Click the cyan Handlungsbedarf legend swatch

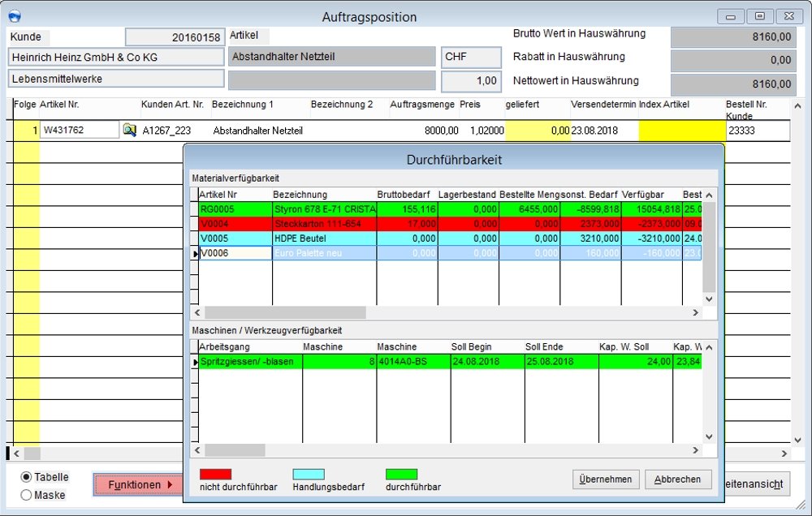[x=309, y=474]
